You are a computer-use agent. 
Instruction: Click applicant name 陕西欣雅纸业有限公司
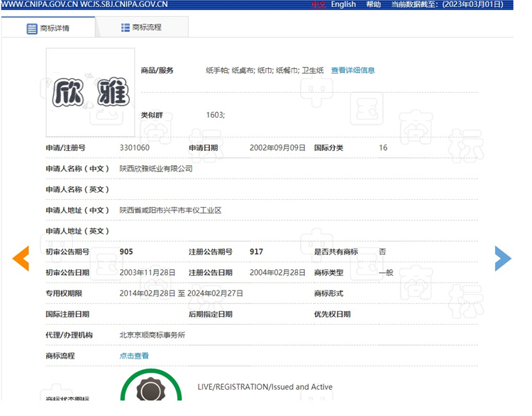point(155,169)
